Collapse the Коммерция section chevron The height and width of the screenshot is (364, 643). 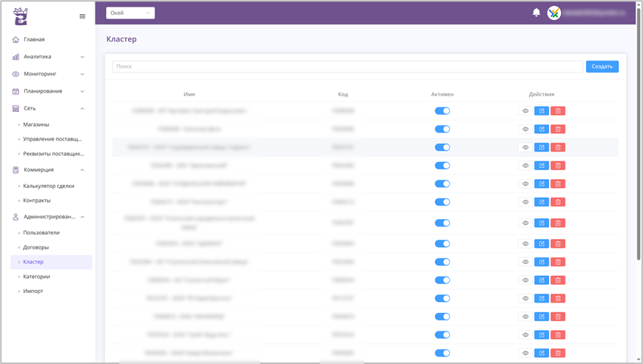(82, 169)
